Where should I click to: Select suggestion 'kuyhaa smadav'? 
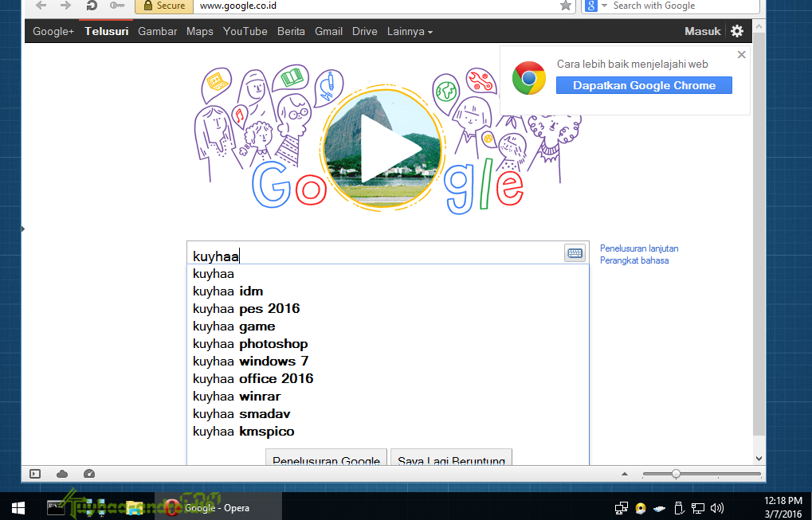click(x=388, y=414)
